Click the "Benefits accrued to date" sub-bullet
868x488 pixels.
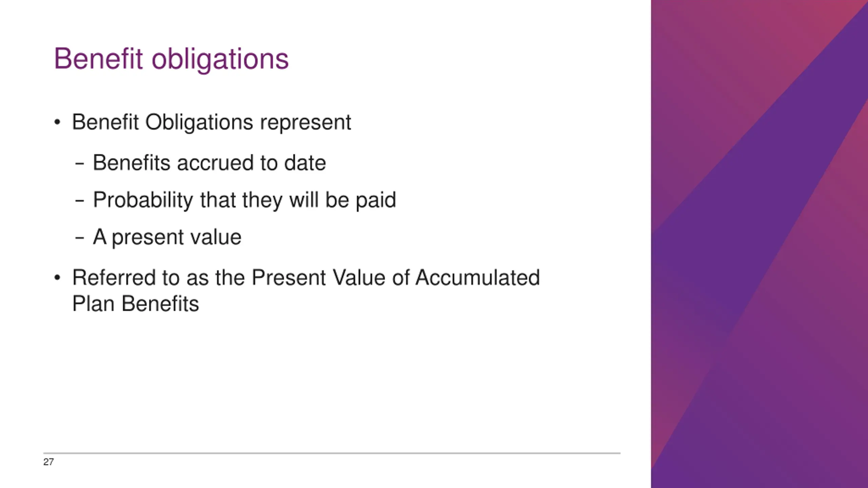point(209,163)
